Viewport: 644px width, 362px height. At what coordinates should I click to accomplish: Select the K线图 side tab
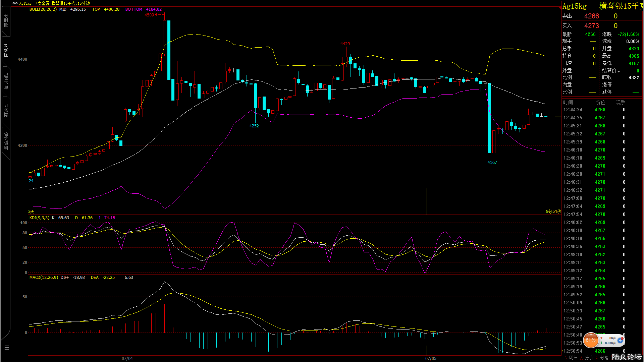[6, 50]
